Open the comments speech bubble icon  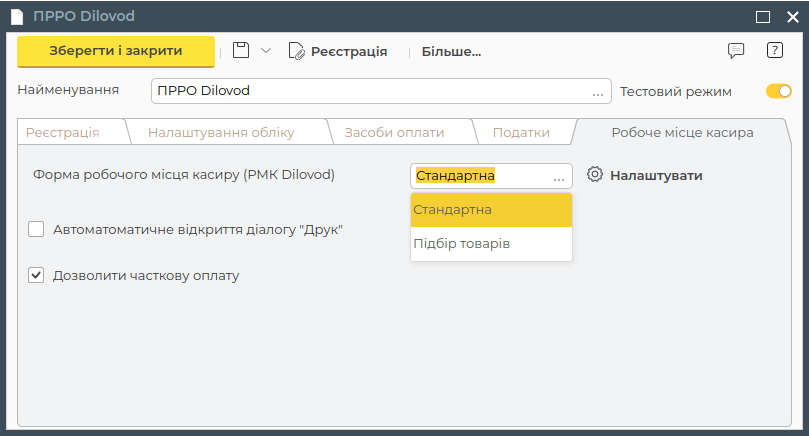pyautogui.click(x=736, y=51)
